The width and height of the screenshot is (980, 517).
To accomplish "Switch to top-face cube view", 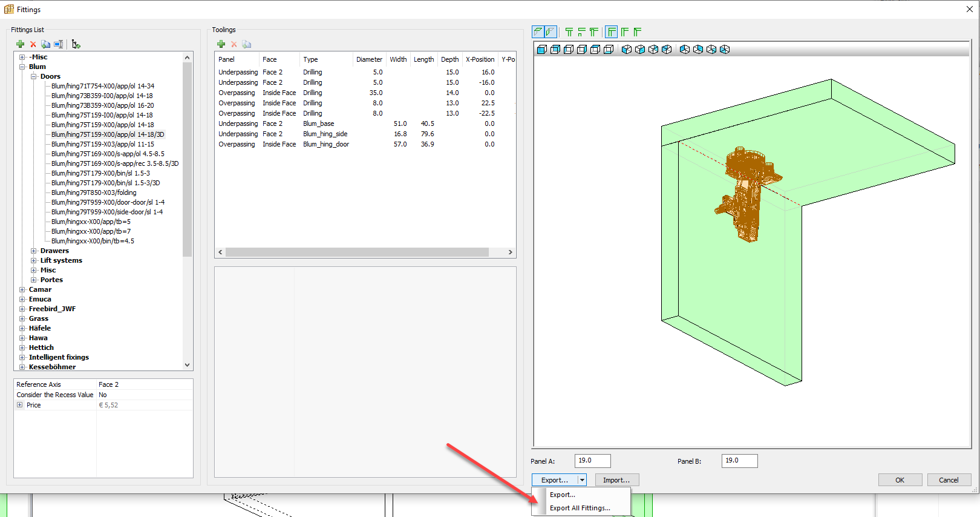I will click(x=595, y=50).
